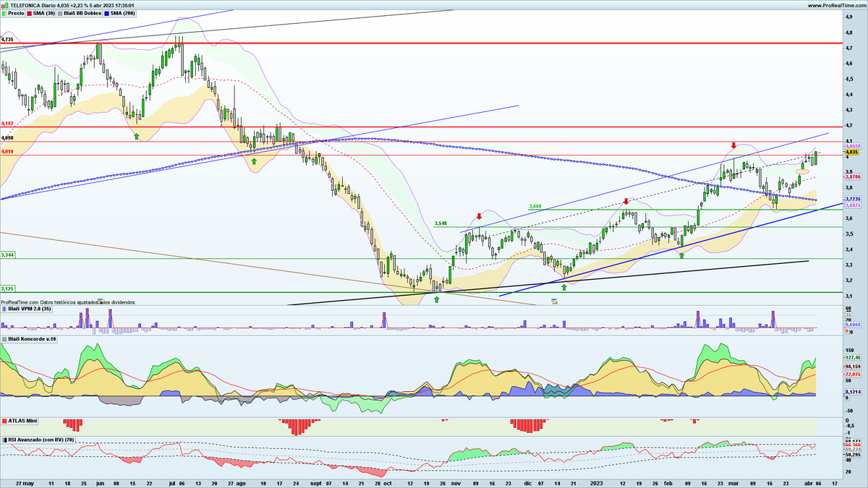Image resolution: width=868 pixels, height=488 pixels.
Task: Select the 3,125 support level label
Action: click(x=7, y=288)
